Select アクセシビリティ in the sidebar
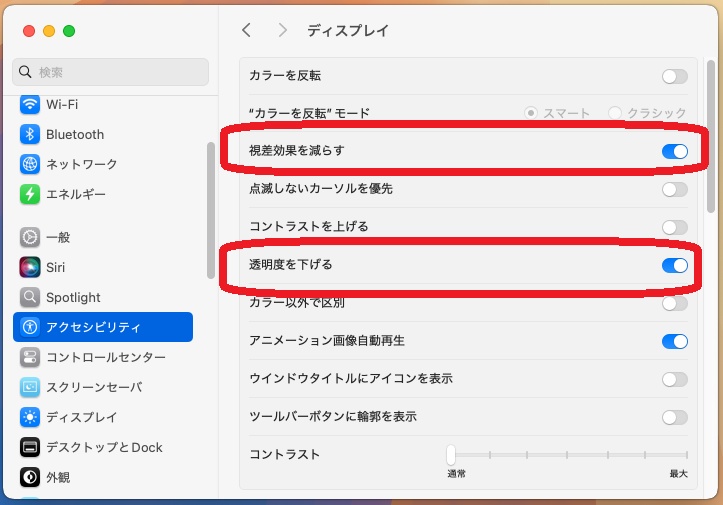Image resolution: width=723 pixels, height=505 pixels. pyautogui.click(x=102, y=327)
